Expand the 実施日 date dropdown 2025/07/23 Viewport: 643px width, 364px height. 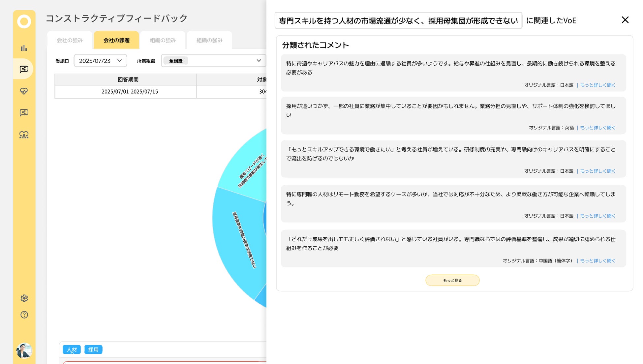(100, 61)
